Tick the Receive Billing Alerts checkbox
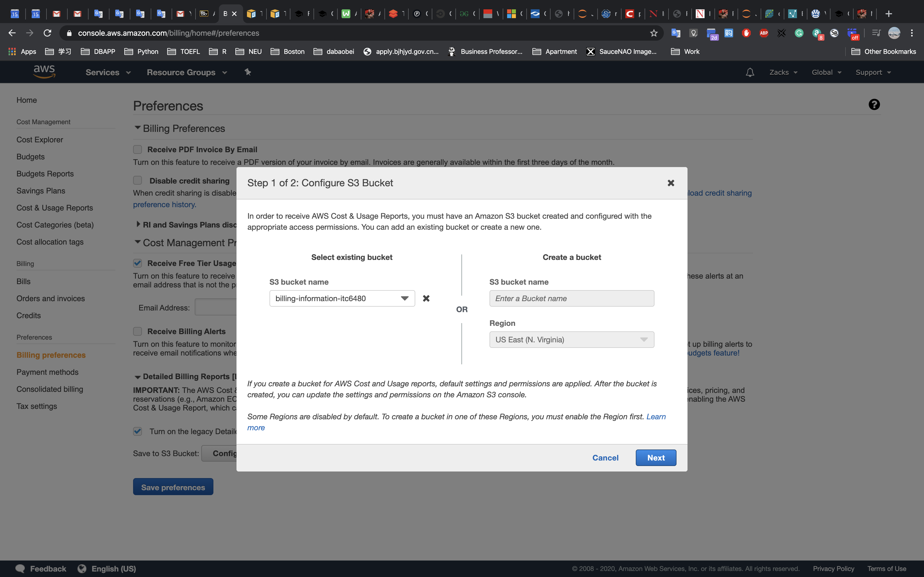 [137, 331]
